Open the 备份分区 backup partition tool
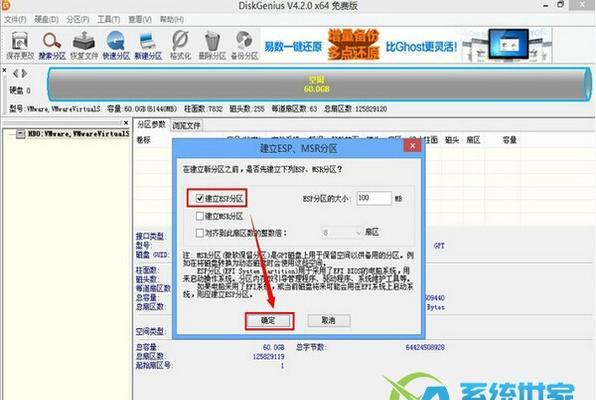Screen dimensions: 596x400 coord(244,45)
